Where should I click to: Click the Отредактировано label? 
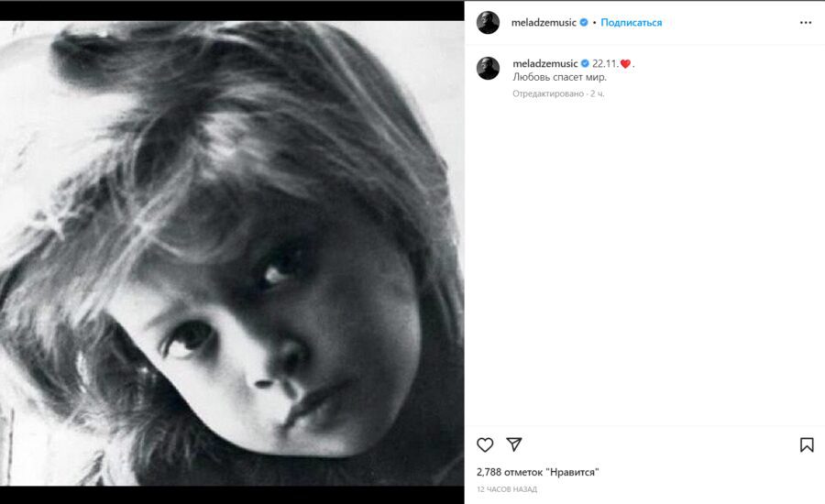click(x=547, y=93)
